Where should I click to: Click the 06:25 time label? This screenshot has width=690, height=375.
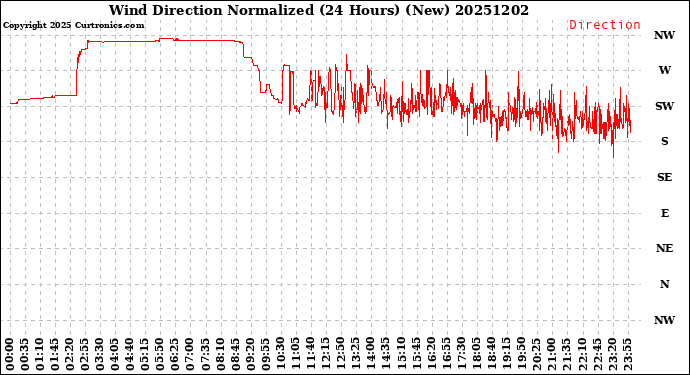tap(176, 354)
